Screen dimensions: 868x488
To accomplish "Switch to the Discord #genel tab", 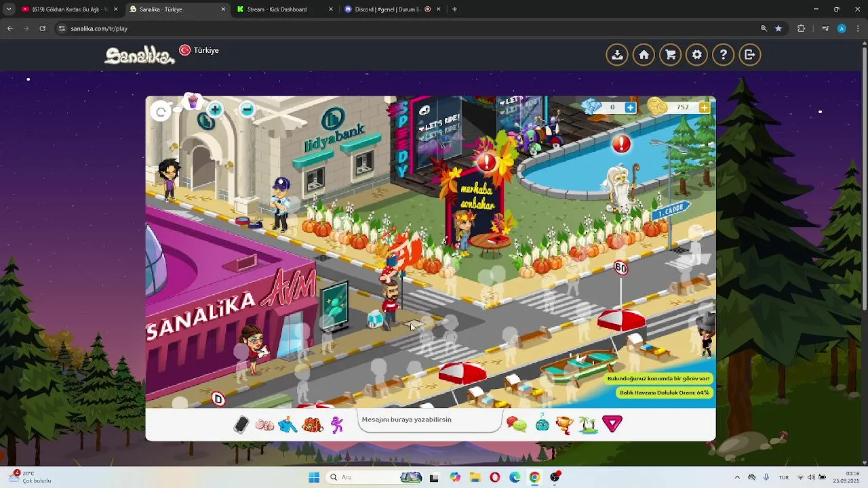I will [393, 9].
